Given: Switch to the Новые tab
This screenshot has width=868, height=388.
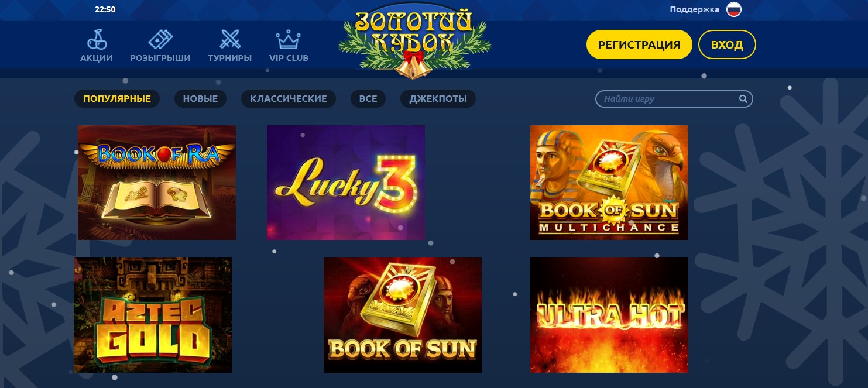Looking at the screenshot, I should pos(200,99).
